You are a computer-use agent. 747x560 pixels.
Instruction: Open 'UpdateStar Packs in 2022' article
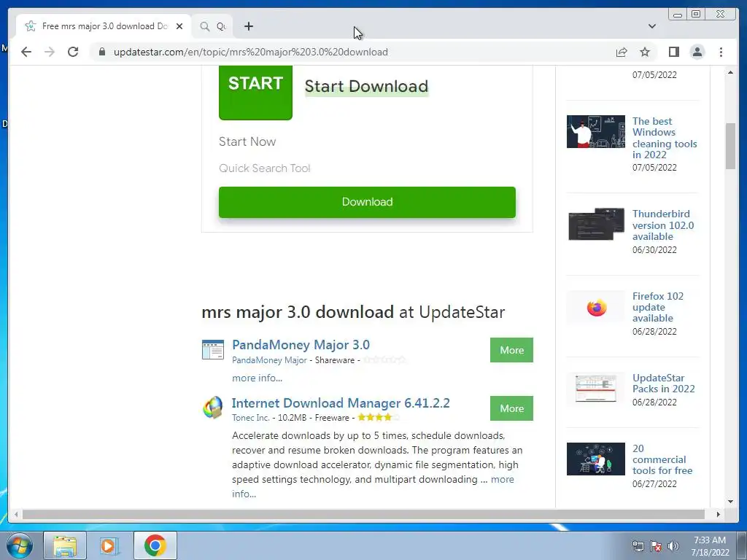click(664, 384)
